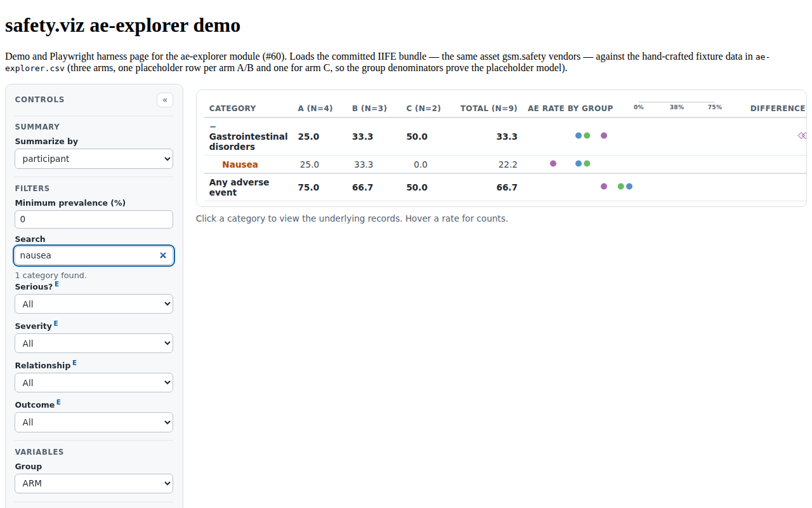Screen dimensions: 812x508
Task: Click the DIFFERENCE column header
Action: coord(778,108)
